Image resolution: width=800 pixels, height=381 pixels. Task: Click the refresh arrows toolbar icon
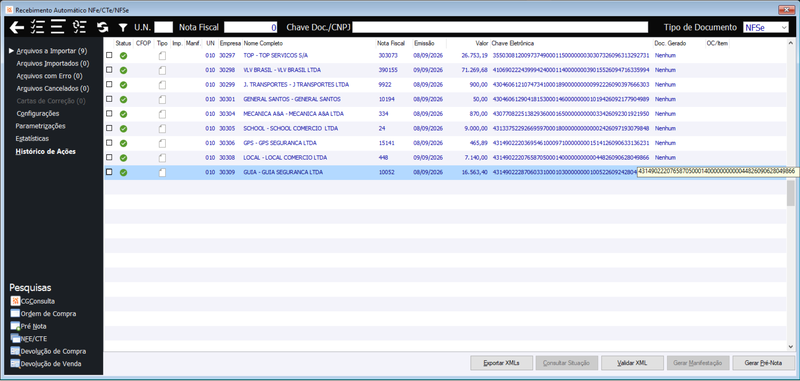tap(103, 28)
